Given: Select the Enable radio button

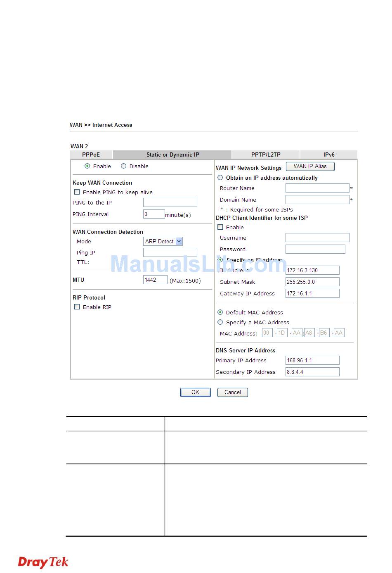Looking at the screenshot, I should coord(87,166).
